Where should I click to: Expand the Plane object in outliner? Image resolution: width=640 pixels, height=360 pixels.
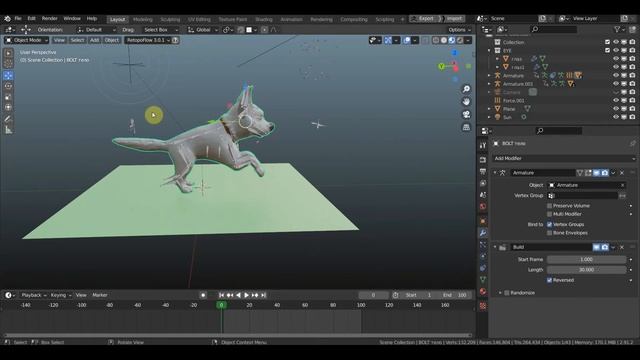[489, 109]
